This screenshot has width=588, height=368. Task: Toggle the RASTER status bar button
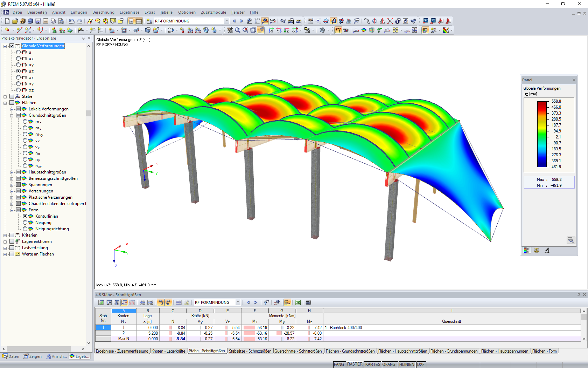coord(355,364)
